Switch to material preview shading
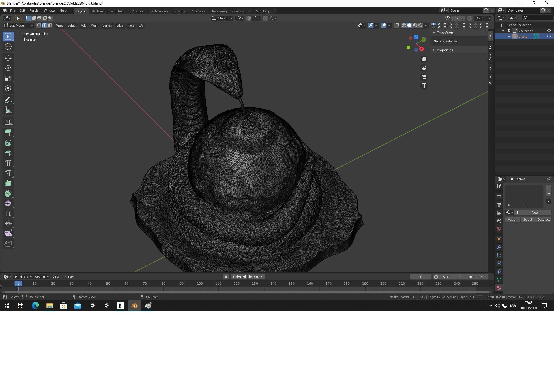This screenshot has height=392, width=554. tap(415, 25)
